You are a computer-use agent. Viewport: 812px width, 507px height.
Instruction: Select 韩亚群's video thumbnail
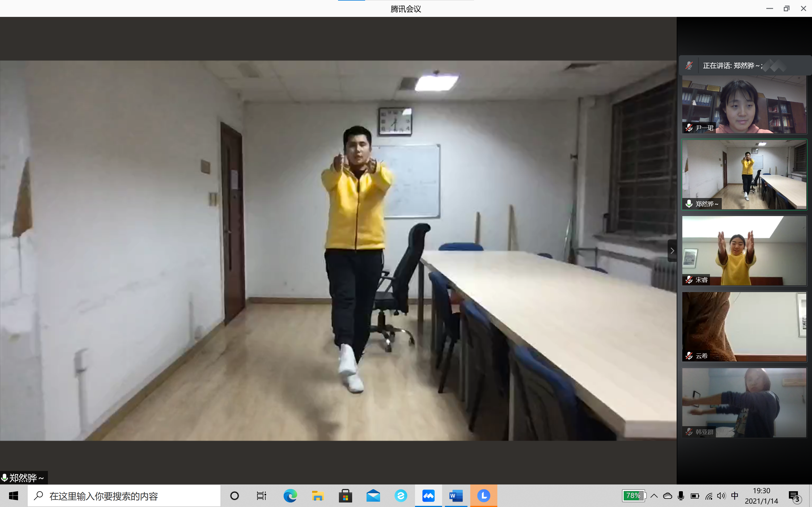pyautogui.click(x=744, y=403)
